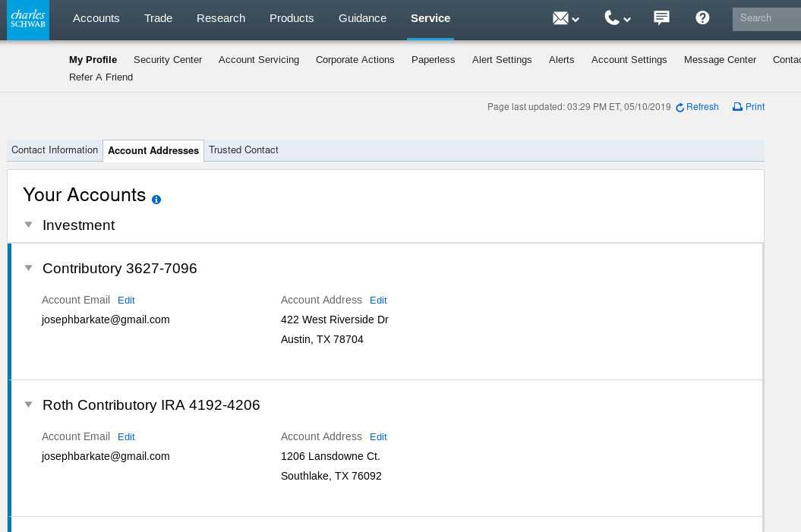Open Refer A Friend link

(x=101, y=77)
